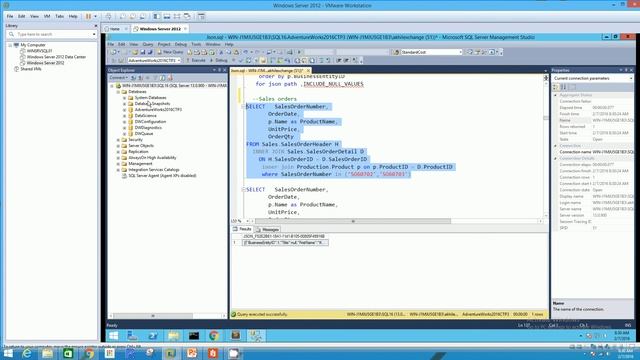Click the Categorized icon in Properties panel
The height and width of the screenshot is (360, 640).
(x=556, y=87)
